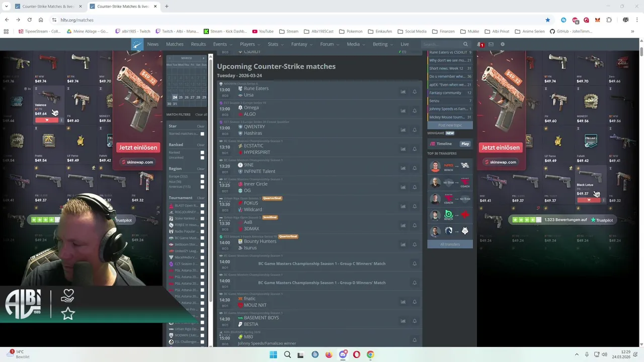Open stats for Rune Eaters vs Ursa match

point(403,92)
